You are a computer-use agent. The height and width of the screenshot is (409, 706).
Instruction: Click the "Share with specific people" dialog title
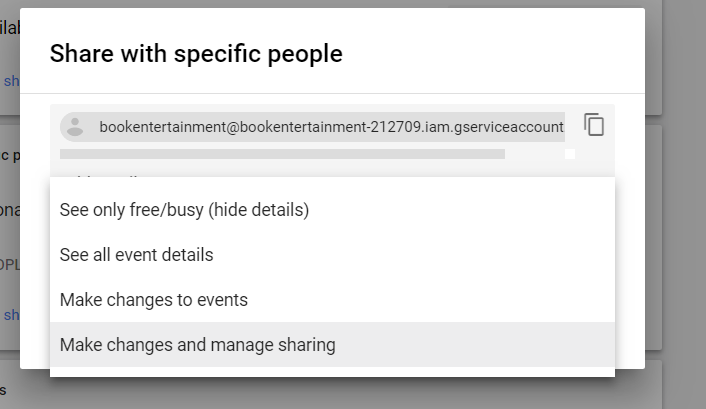(196, 54)
